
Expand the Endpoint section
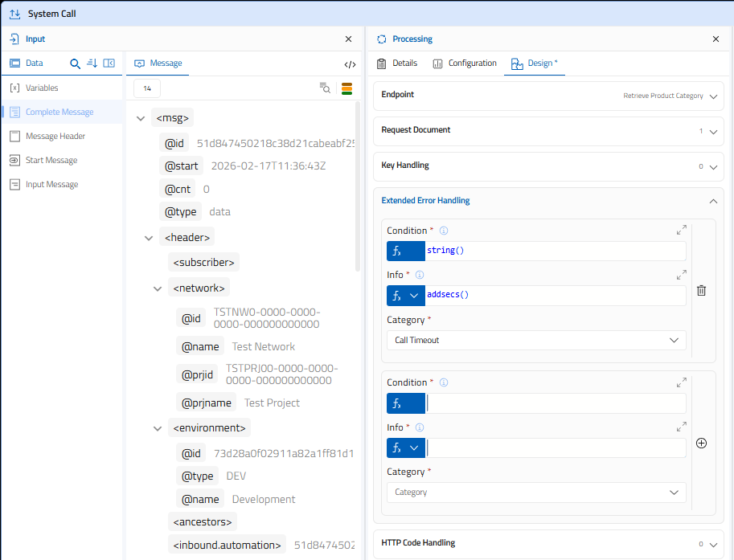(x=713, y=96)
